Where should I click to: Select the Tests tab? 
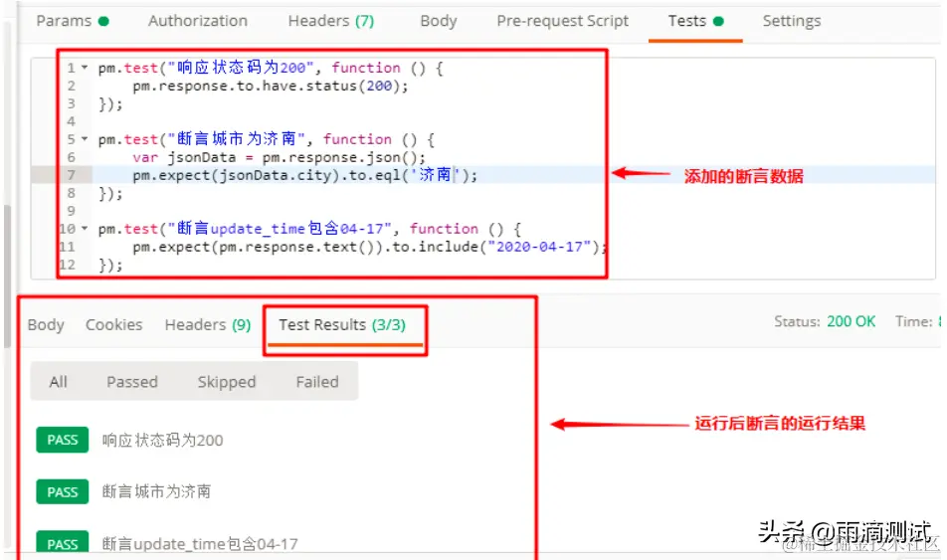point(695,21)
